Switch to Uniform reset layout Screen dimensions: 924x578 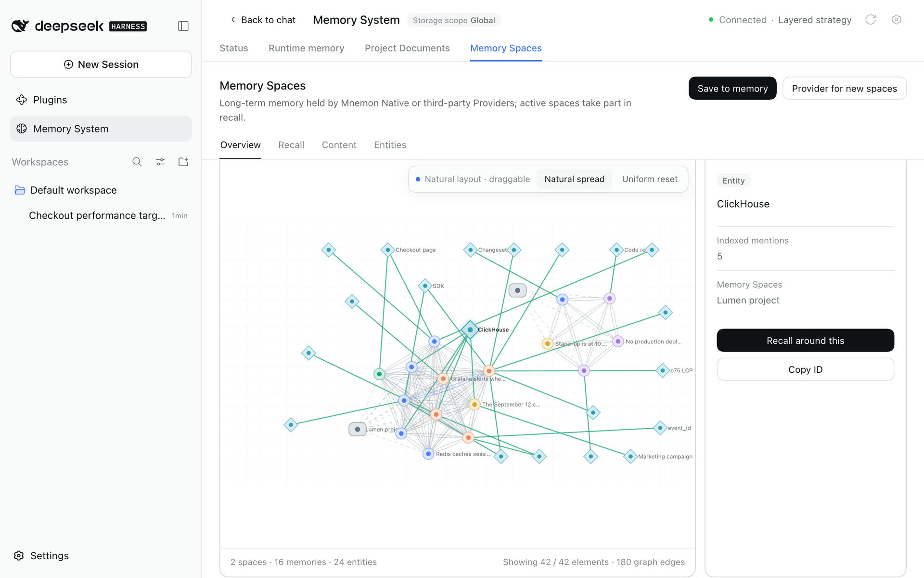coord(650,179)
